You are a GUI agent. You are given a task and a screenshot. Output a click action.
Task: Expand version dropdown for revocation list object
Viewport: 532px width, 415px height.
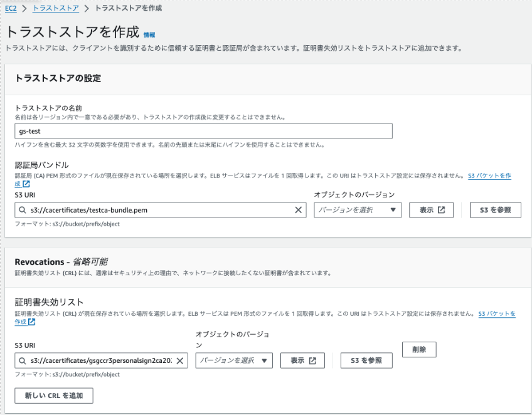point(233,360)
